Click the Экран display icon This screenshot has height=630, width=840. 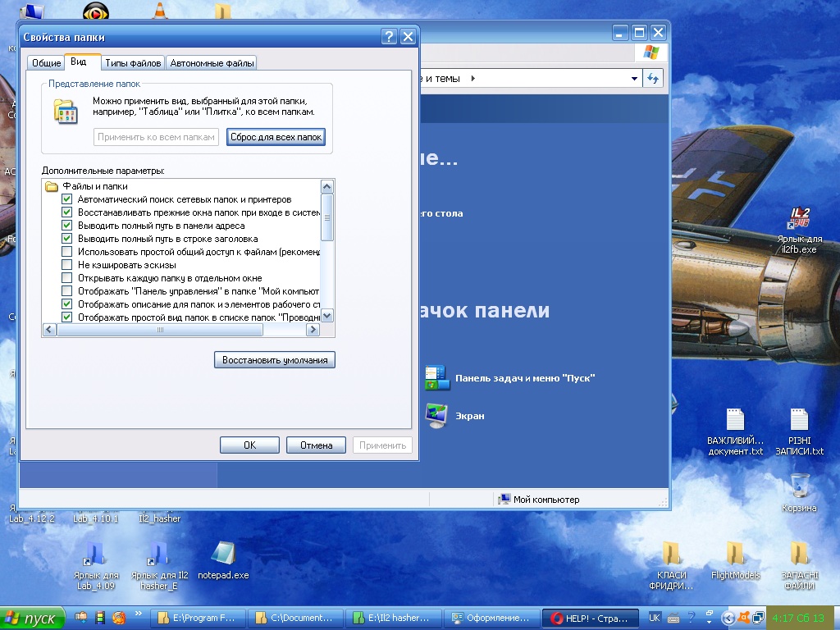[436, 415]
